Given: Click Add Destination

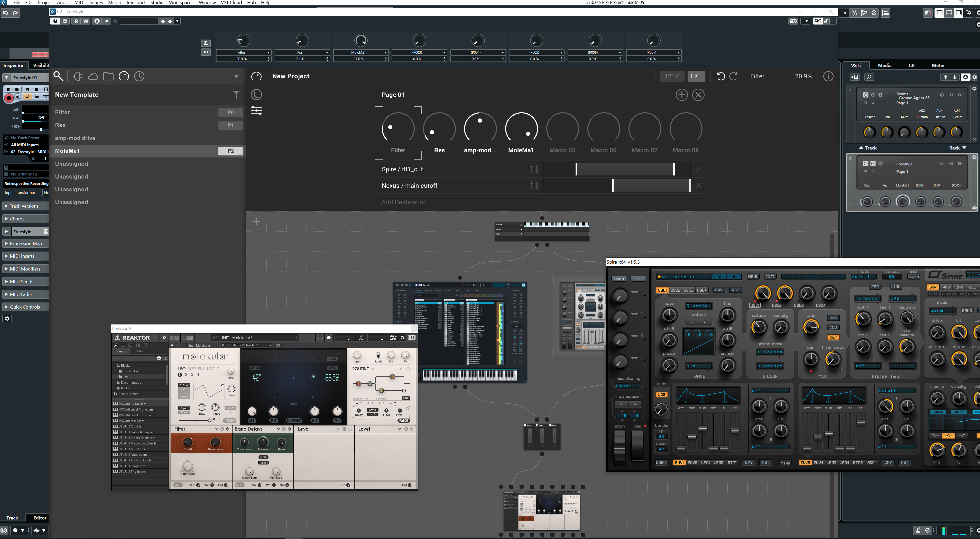Looking at the screenshot, I should coord(404,202).
